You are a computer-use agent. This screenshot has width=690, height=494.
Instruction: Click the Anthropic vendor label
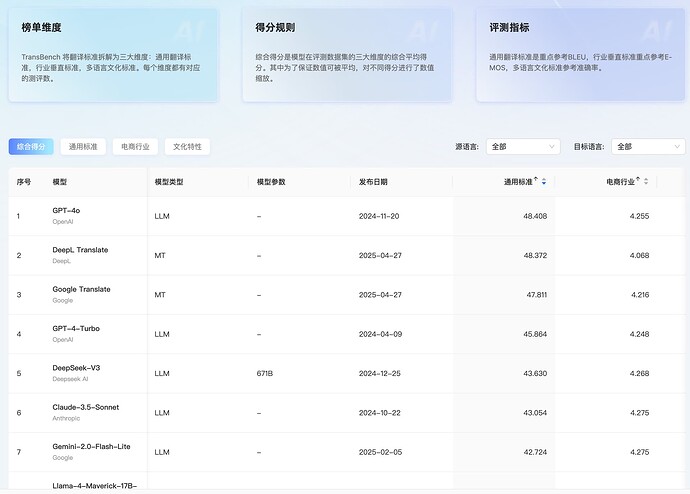pos(66,418)
